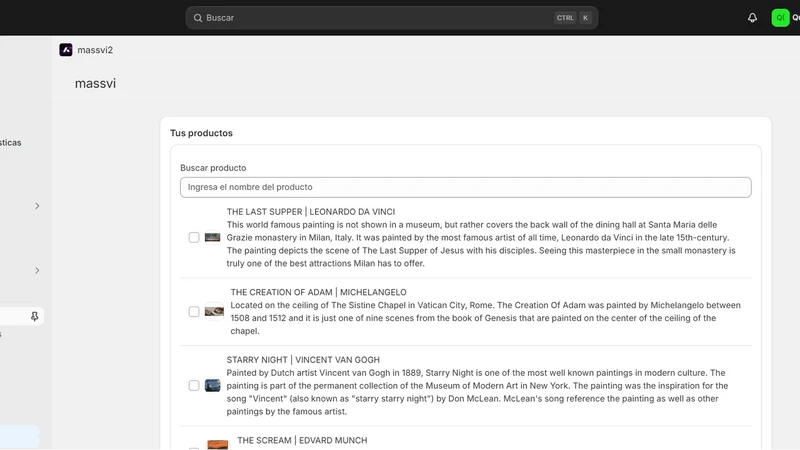Select The Last Supper product checkbox
Image resolution: width=800 pixels, height=450 pixels.
194,237
